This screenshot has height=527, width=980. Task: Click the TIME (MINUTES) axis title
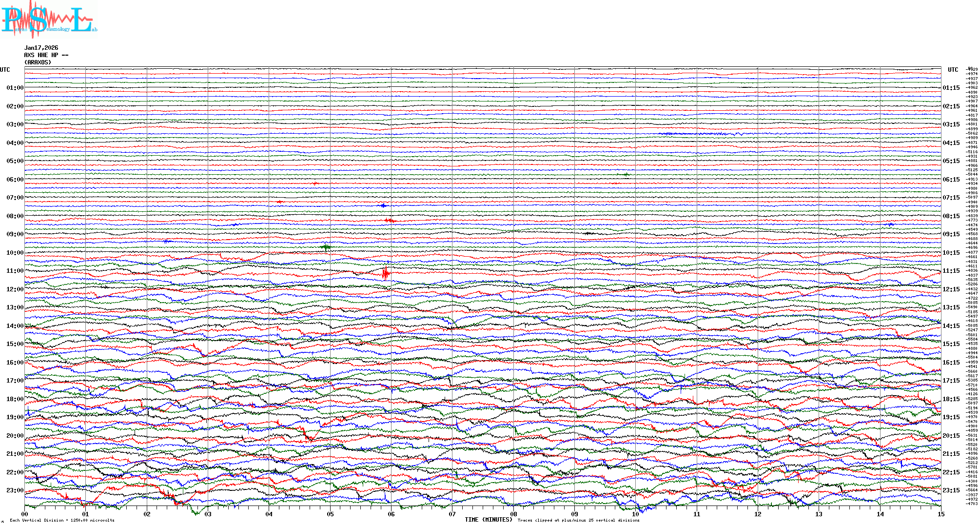(488, 520)
